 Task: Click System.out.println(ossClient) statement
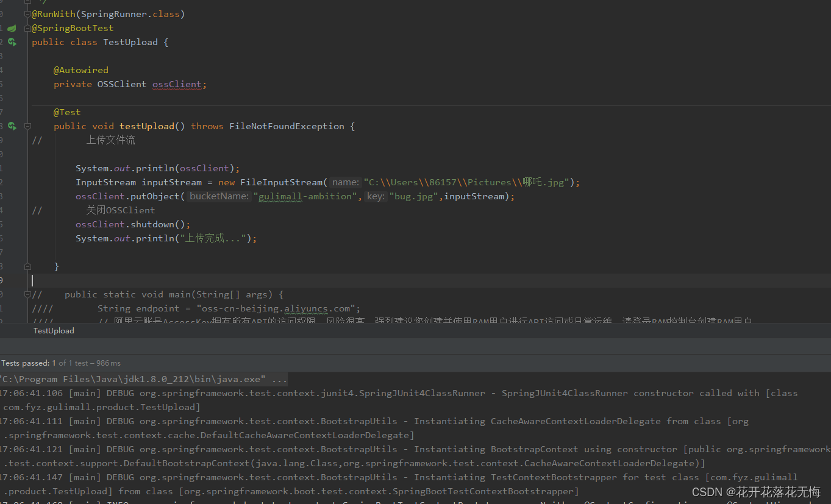(x=158, y=168)
